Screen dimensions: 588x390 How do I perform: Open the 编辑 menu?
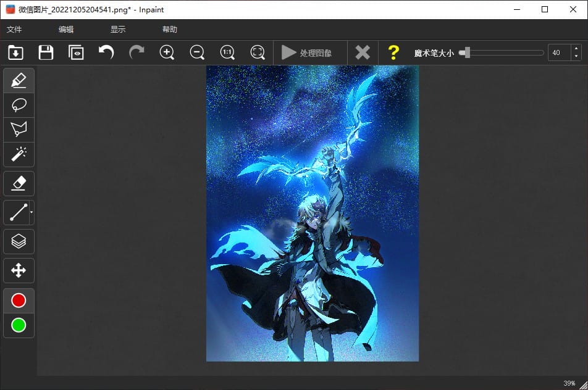66,29
